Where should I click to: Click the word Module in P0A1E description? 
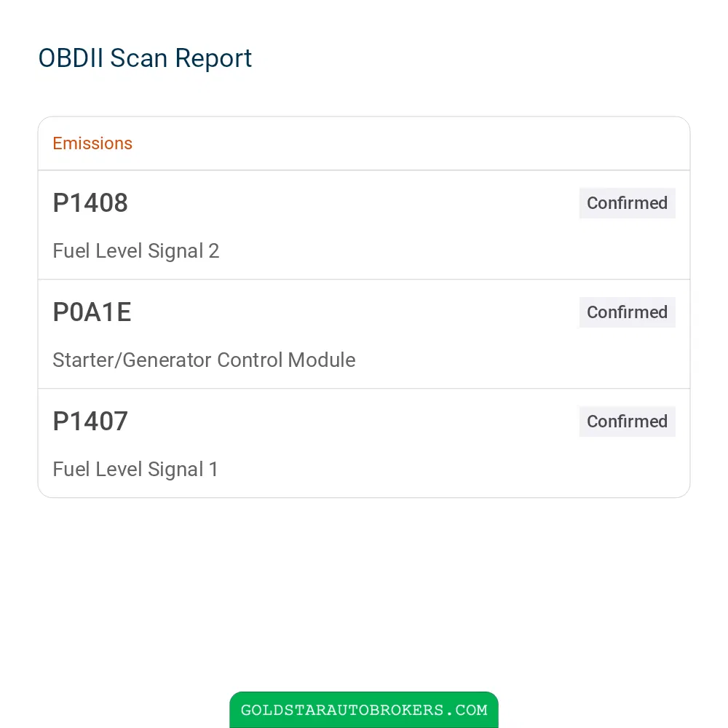tap(322, 360)
